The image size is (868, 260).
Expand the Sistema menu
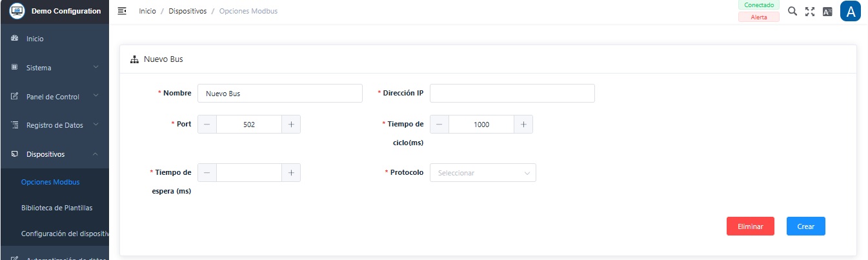coord(54,68)
